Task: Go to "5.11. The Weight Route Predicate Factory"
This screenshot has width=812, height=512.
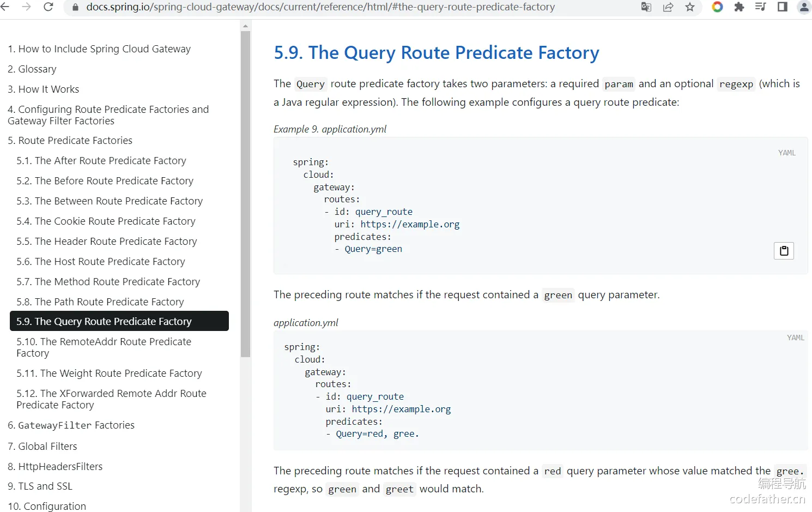Action: point(109,374)
